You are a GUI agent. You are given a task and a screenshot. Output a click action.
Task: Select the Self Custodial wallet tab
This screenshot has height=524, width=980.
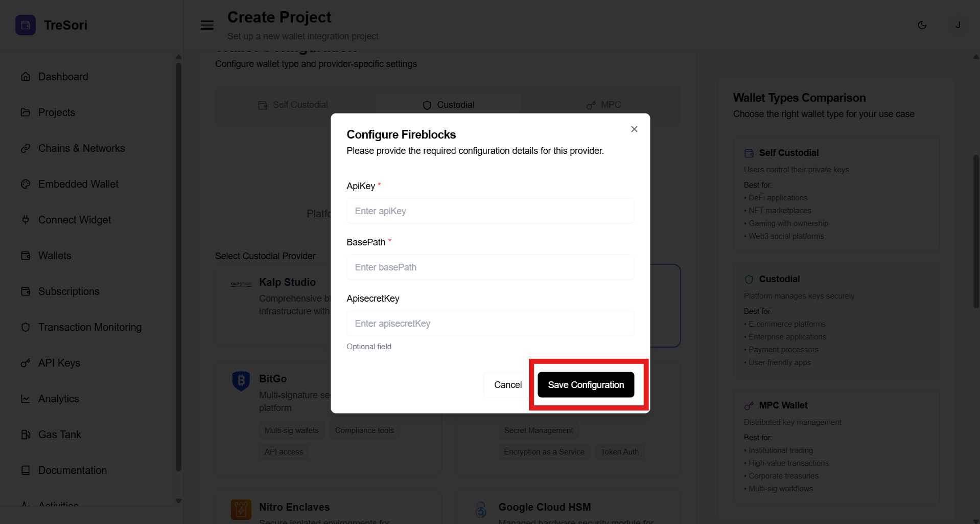293,105
